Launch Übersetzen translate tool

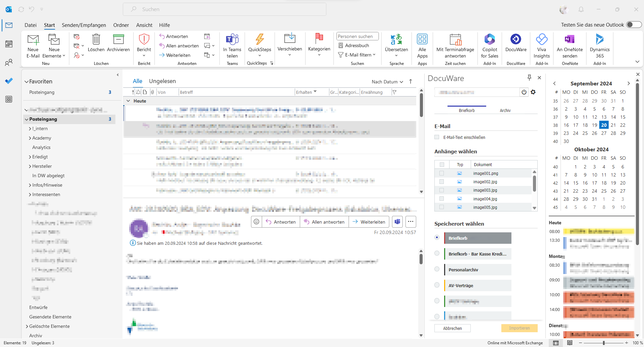(396, 45)
